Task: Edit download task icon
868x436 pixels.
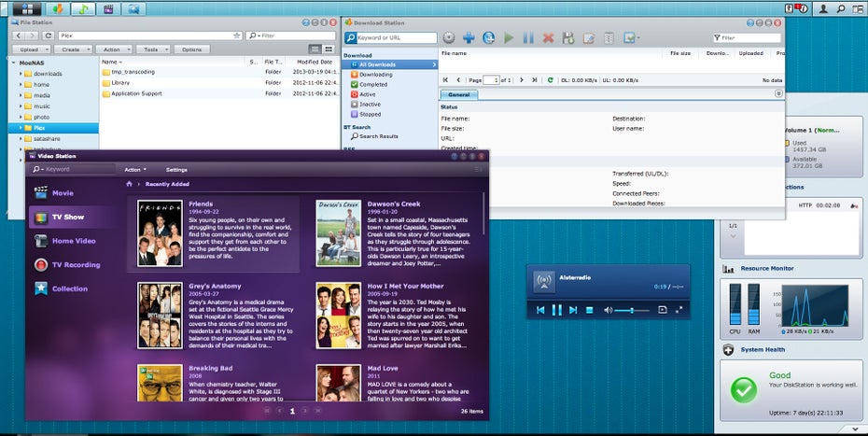Action: click(x=588, y=37)
